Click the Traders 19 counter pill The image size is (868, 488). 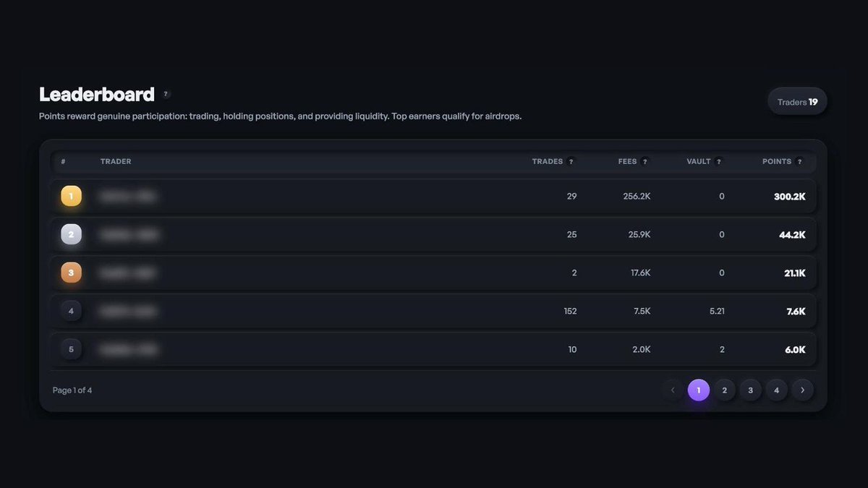point(797,102)
